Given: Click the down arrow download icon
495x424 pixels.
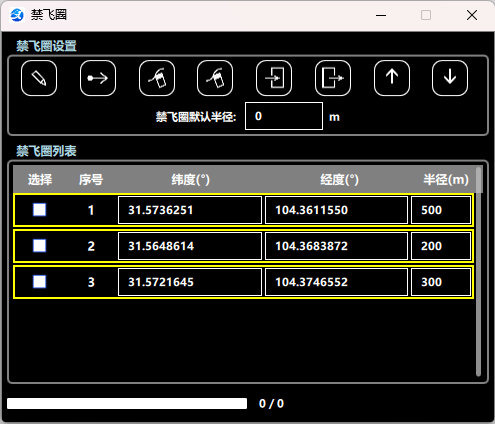Looking at the screenshot, I should [450, 78].
